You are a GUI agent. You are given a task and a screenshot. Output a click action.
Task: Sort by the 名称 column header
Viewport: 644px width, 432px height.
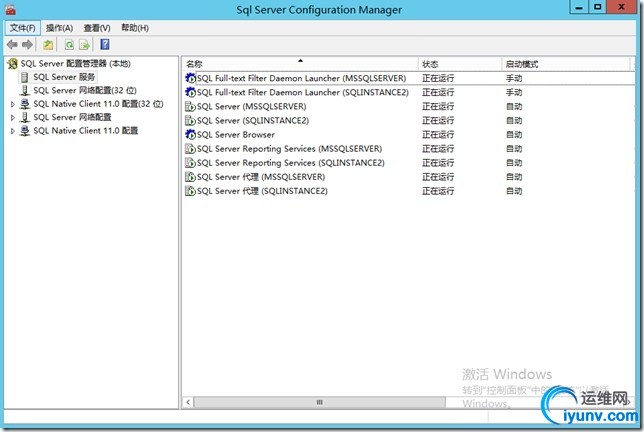click(300, 64)
